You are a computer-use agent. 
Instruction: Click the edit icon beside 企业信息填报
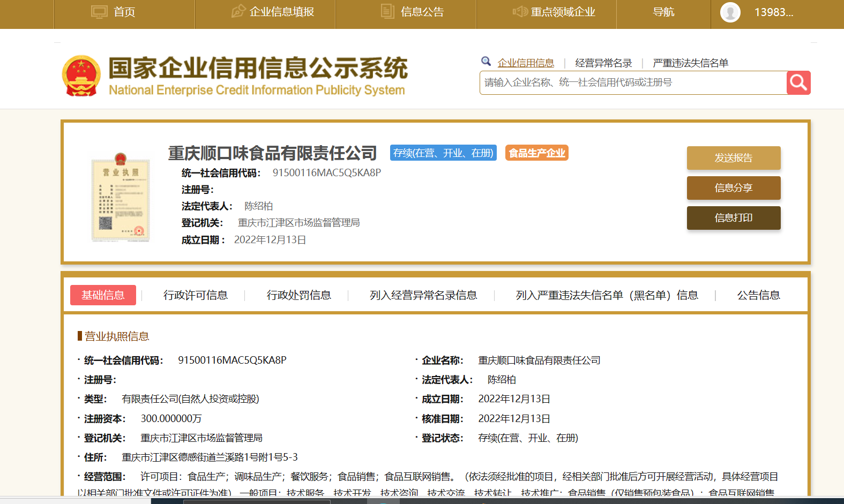pyautogui.click(x=238, y=11)
